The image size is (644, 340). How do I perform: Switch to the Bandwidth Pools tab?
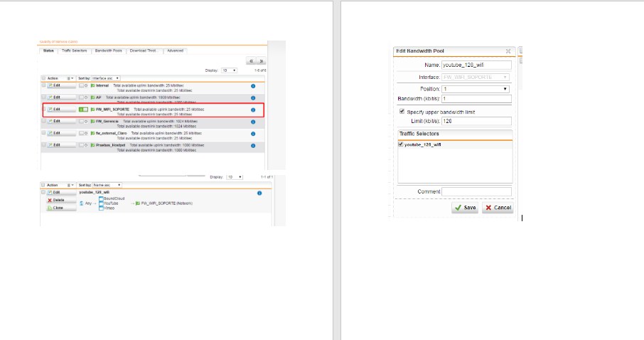(x=109, y=51)
